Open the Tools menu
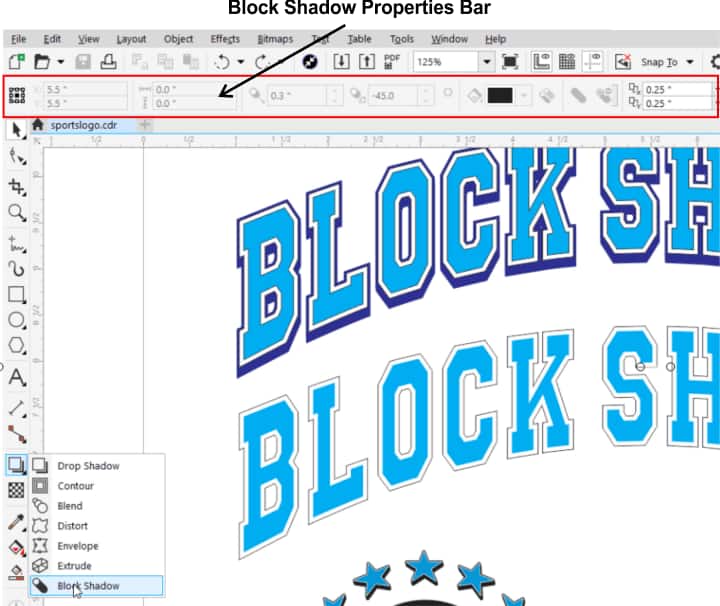Viewport: 720px width, 606px height. [x=402, y=39]
